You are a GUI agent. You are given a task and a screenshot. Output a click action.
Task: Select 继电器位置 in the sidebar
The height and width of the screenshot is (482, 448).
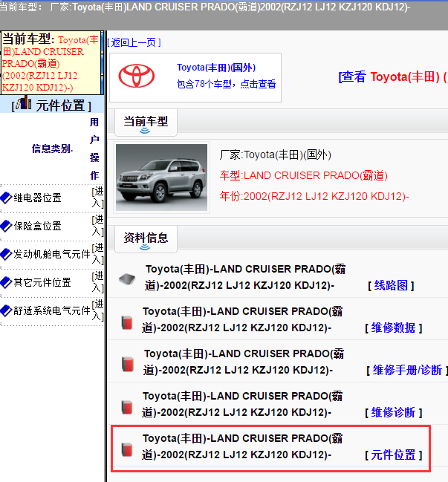(37, 198)
